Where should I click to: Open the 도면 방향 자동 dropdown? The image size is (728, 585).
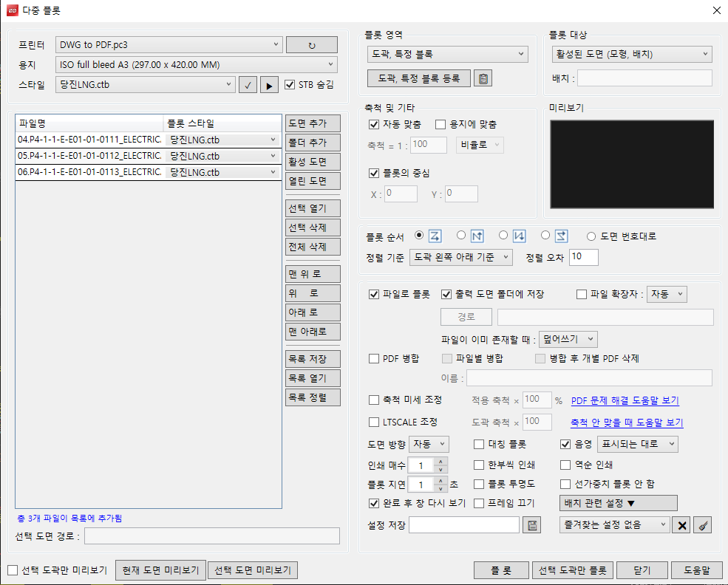pyautogui.click(x=429, y=445)
